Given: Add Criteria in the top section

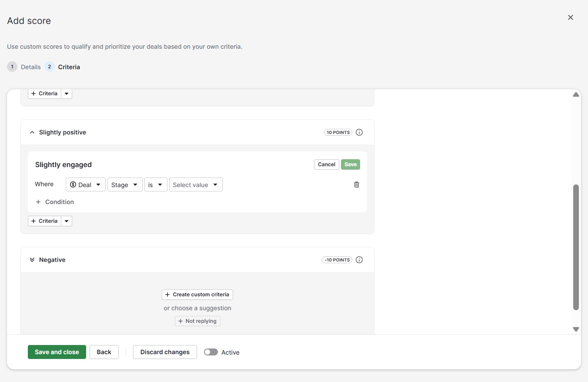Looking at the screenshot, I should [44, 94].
